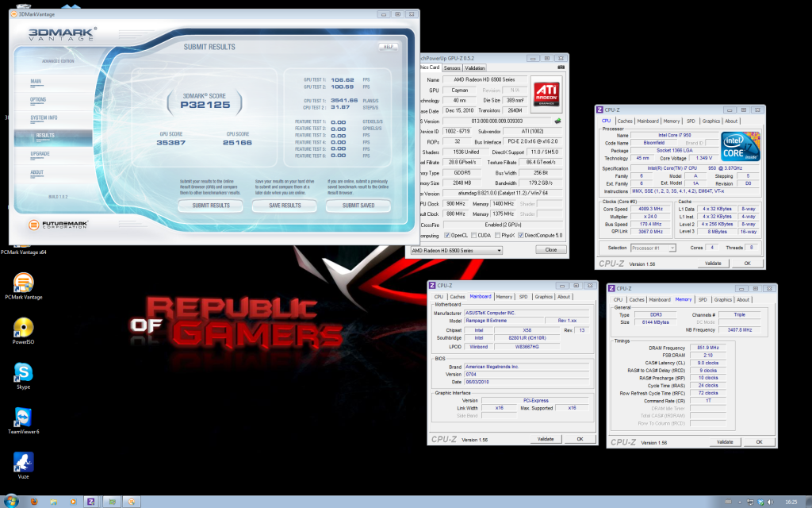
Task: Switch to 3DMark Vantage via taskbar icon
Action: coord(132,502)
